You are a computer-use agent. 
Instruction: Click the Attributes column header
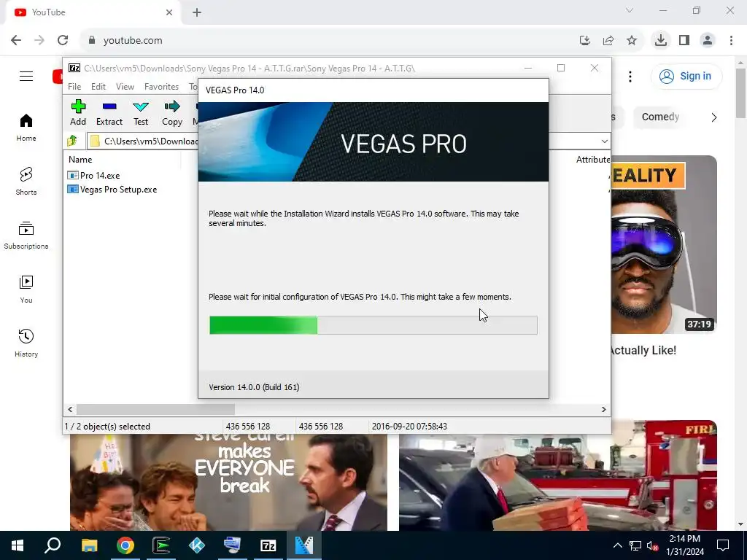tap(592, 160)
